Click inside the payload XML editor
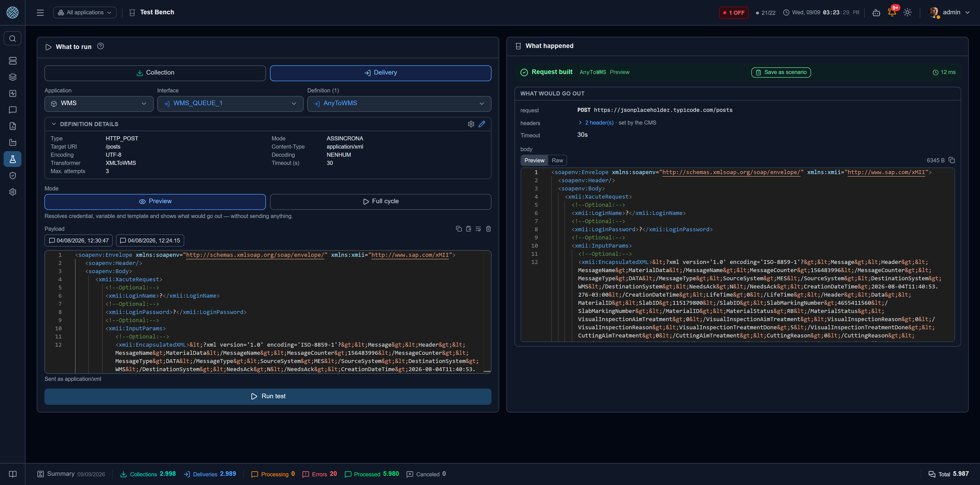Screen dimensions: 980x485 [x=268, y=312]
